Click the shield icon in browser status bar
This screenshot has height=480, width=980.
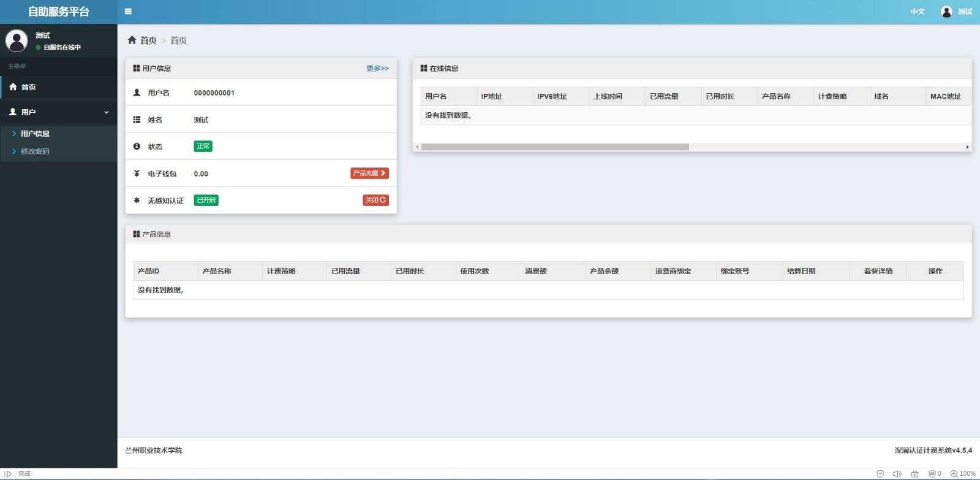[880, 474]
